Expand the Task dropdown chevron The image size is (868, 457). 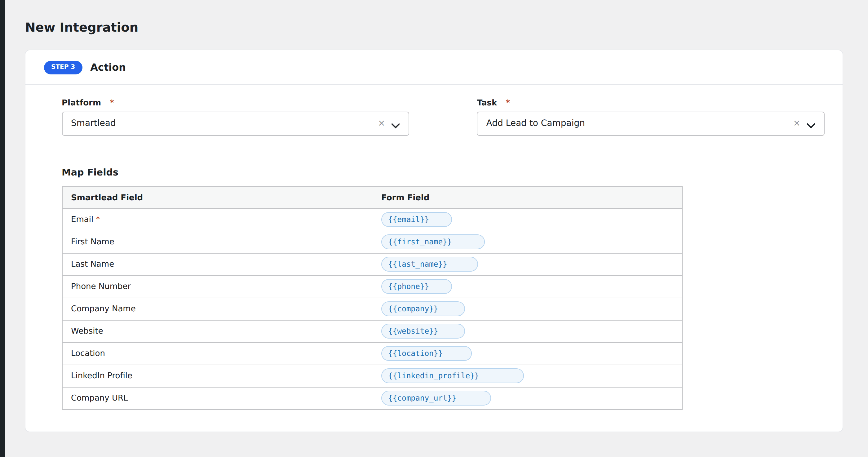point(810,125)
